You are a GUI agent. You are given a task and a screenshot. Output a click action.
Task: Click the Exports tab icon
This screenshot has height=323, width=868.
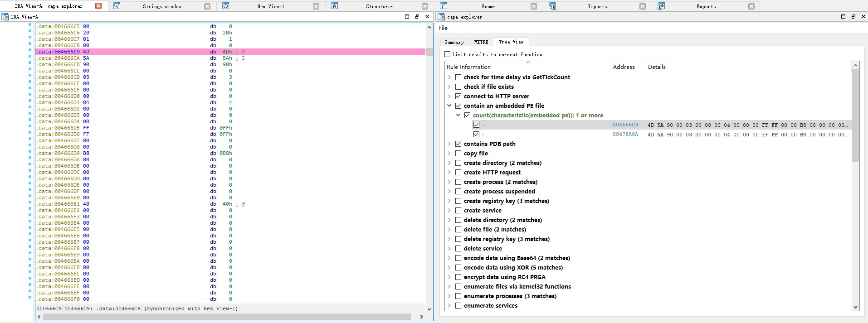click(661, 6)
